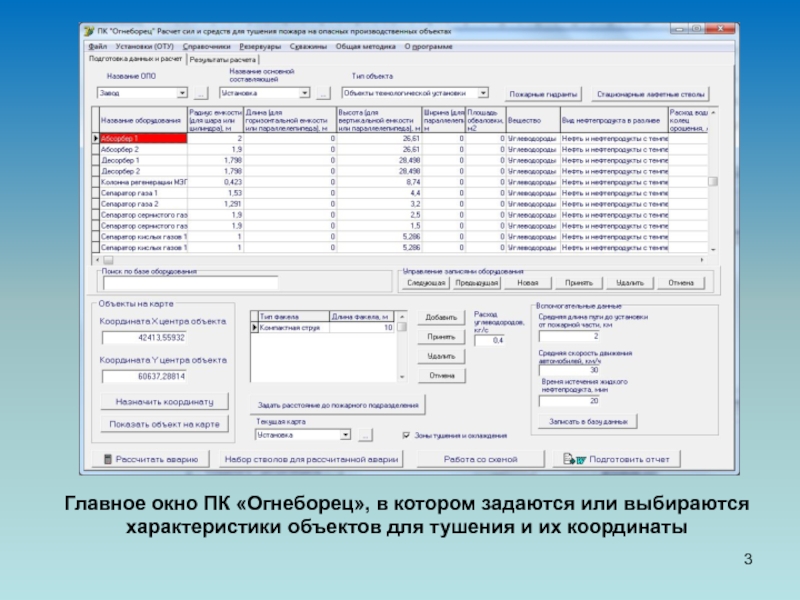Go to Предыдущая equipment record
The height and width of the screenshot is (600, 800).
(477, 283)
